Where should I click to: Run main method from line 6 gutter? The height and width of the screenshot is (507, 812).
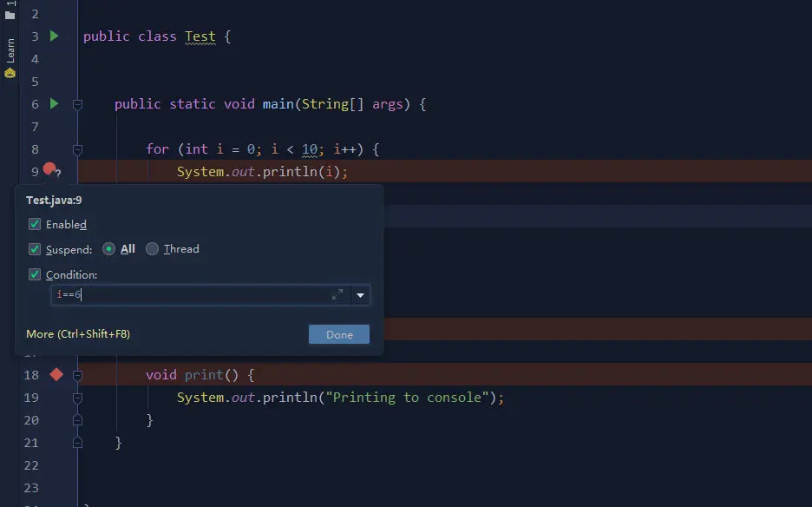[x=54, y=103]
